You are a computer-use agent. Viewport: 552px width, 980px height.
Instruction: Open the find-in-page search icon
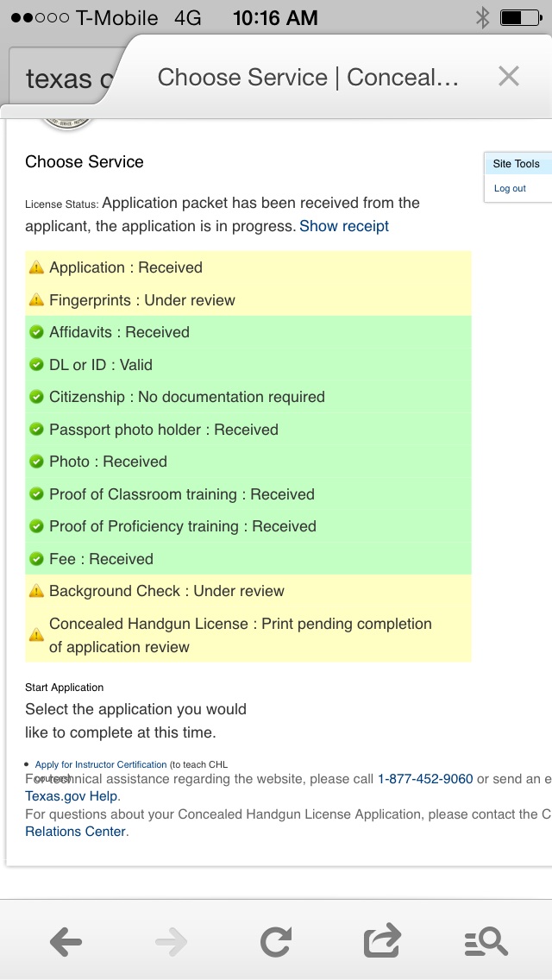(486, 941)
